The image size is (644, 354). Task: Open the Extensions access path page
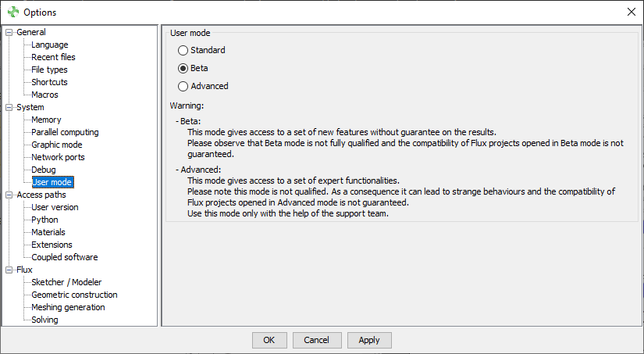tap(52, 245)
